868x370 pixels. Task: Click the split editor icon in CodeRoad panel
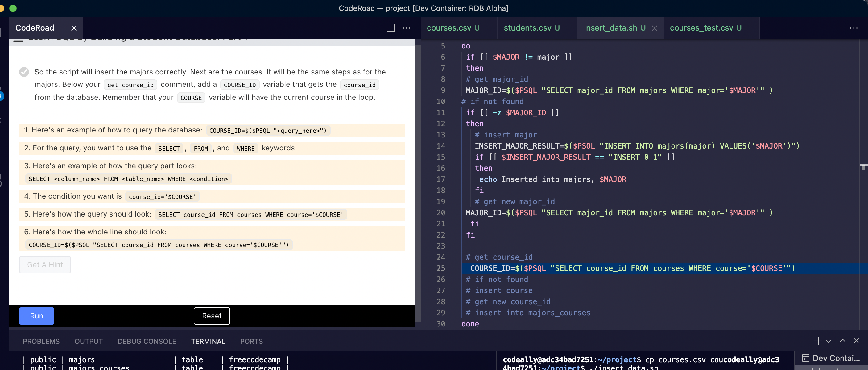click(391, 28)
